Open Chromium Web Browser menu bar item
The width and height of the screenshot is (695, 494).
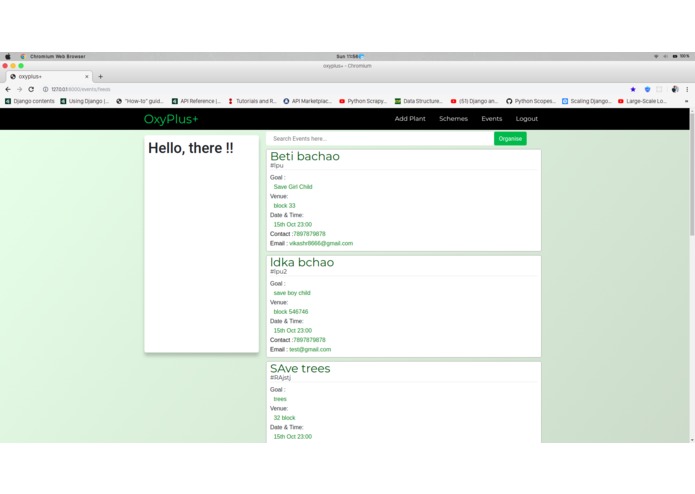tap(58, 56)
